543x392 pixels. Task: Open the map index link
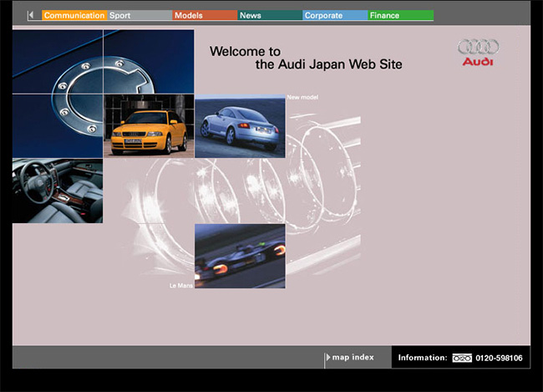click(353, 358)
